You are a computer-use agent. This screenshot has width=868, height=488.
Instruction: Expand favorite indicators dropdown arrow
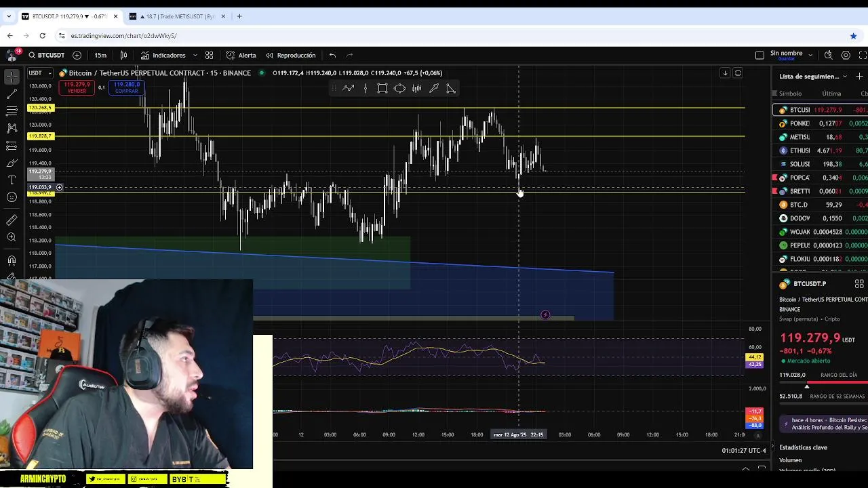point(195,56)
